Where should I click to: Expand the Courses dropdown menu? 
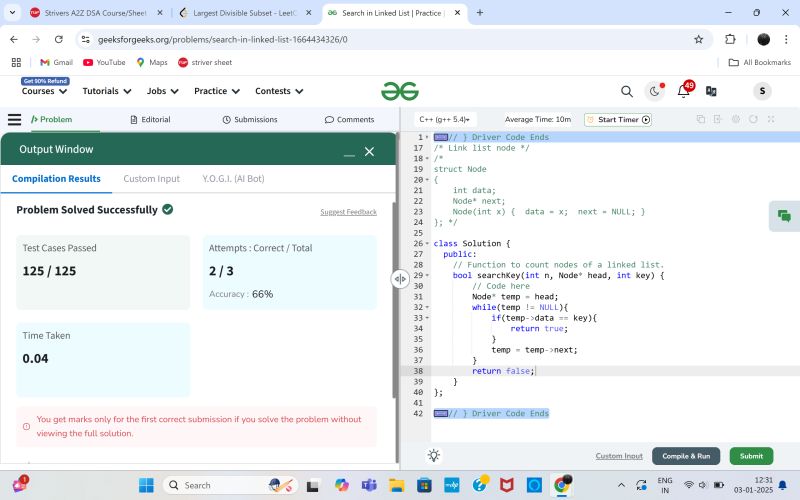pyautogui.click(x=44, y=91)
